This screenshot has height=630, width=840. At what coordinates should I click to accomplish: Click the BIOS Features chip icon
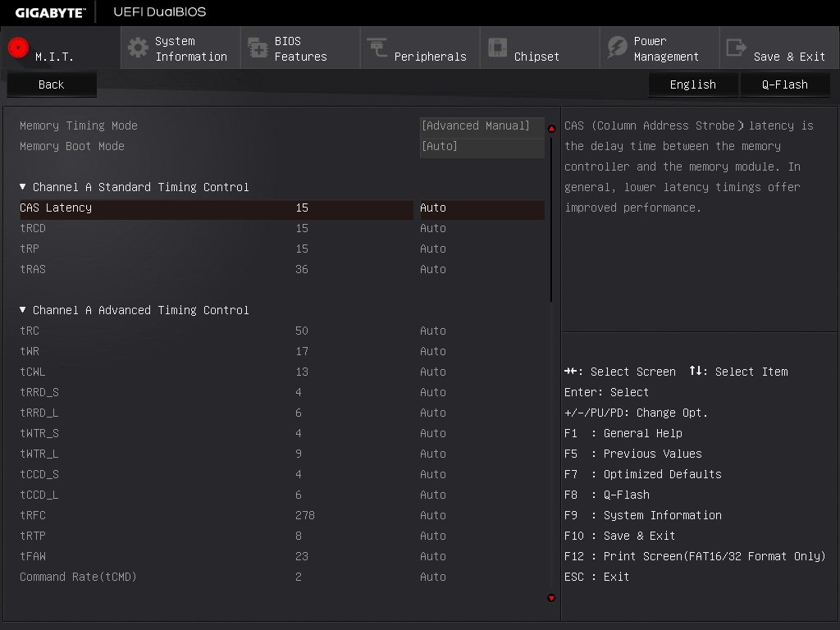(258, 48)
